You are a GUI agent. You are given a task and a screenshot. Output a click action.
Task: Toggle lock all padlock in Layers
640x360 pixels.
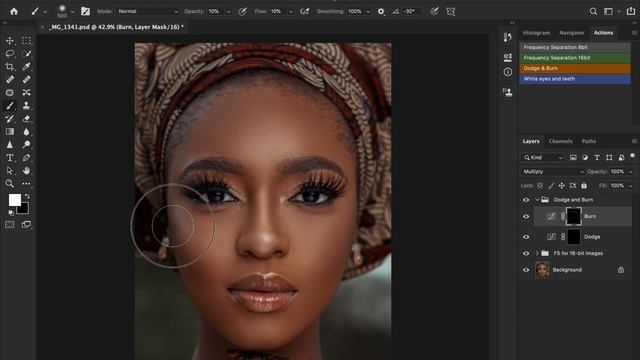[x=584, y=186]
